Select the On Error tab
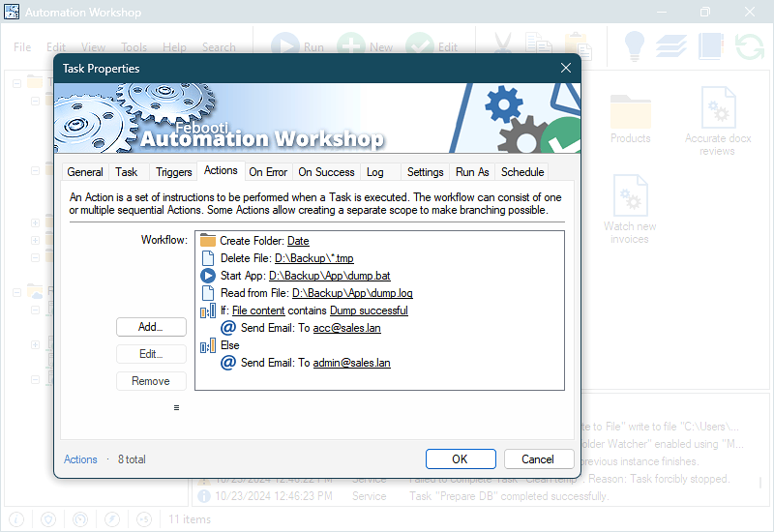Screen dimensions: 774x532 (268, 172)
